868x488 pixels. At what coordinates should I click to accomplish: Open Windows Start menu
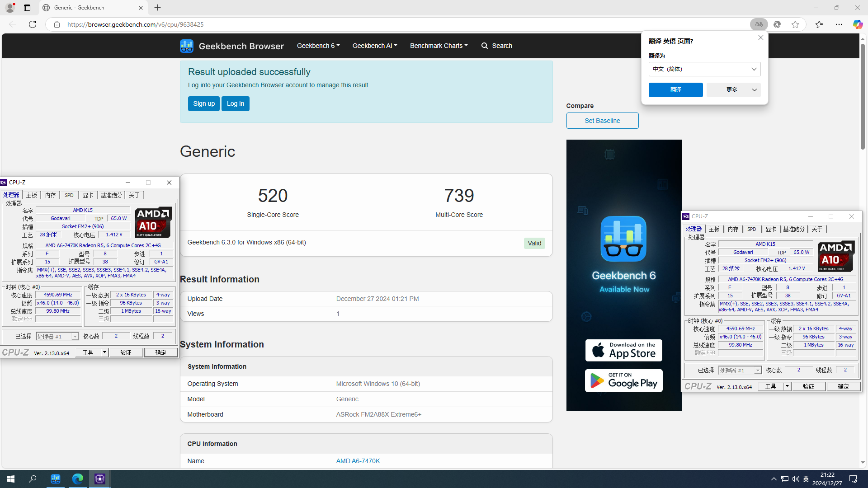tap(11, 479)
